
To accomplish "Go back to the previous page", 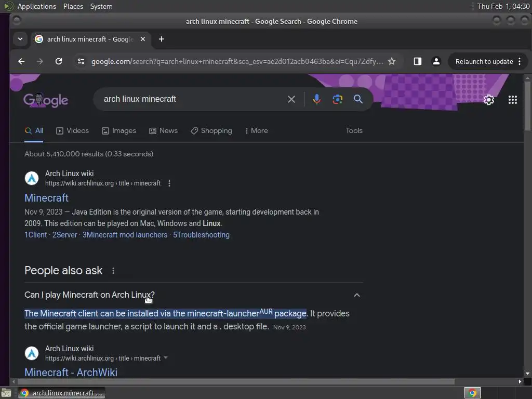I will [x=21, y=61].
